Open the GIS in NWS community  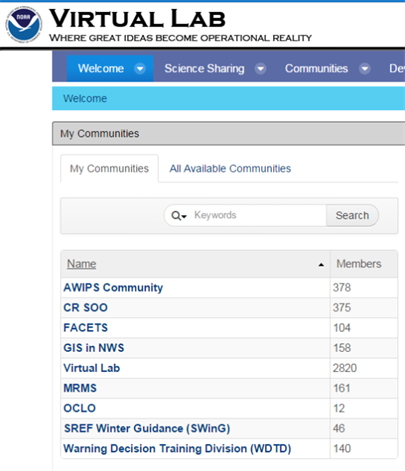click(x=94, y=348)
